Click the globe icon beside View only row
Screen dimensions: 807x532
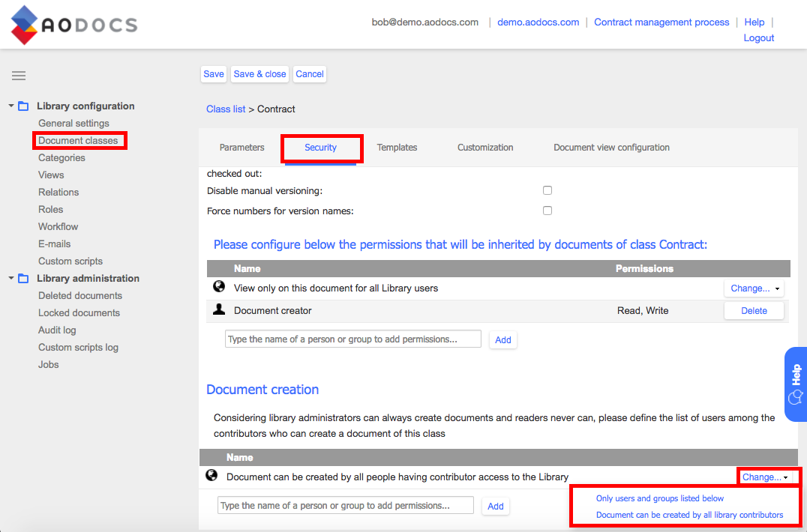tap(219, 287)
